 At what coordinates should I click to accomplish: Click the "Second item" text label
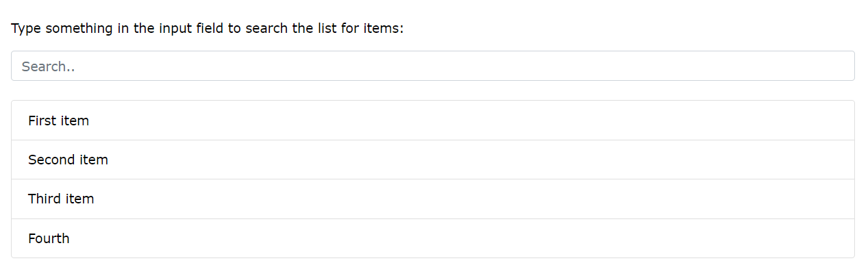68,160
